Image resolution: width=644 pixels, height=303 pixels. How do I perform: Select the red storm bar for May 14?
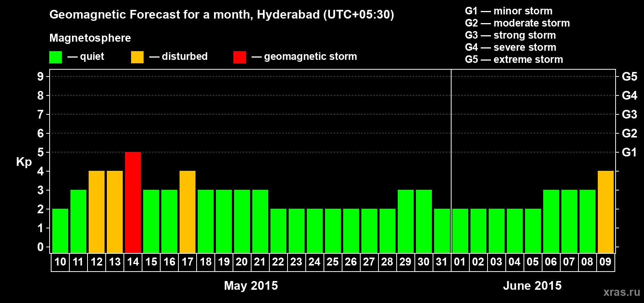pyautogui.click(x=133, y=202)
